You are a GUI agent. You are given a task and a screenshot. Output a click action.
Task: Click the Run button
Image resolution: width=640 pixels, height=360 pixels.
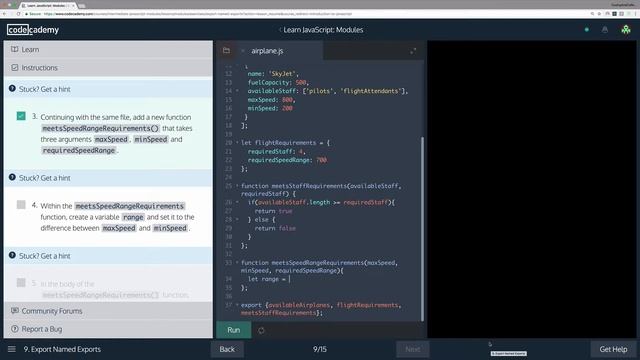pyautogui.click(x=233, y=330)
